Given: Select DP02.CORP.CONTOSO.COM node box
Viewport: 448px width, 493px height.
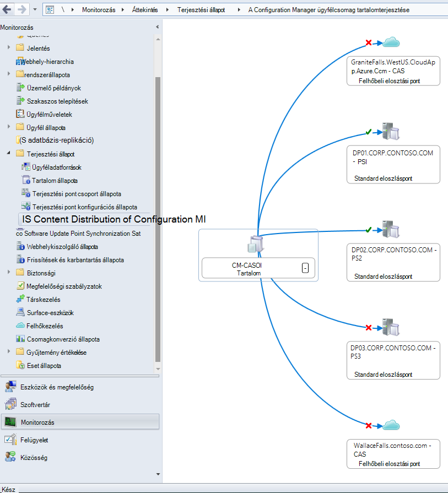Looking at the screenshot, I should point(393,262).
